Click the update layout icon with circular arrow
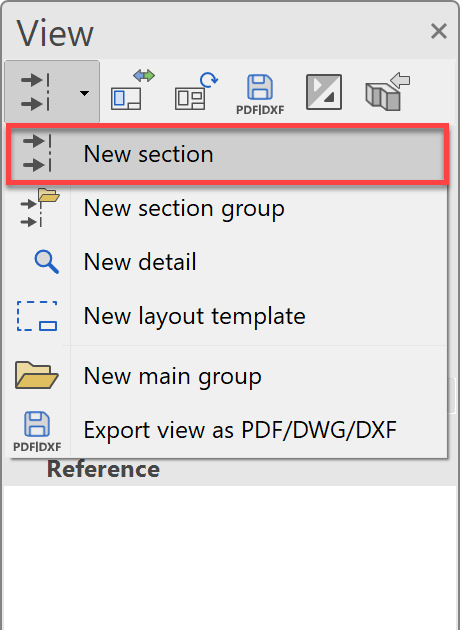Image resolution: width=460 pixels, height=630 pixels. tap(196, 91)
